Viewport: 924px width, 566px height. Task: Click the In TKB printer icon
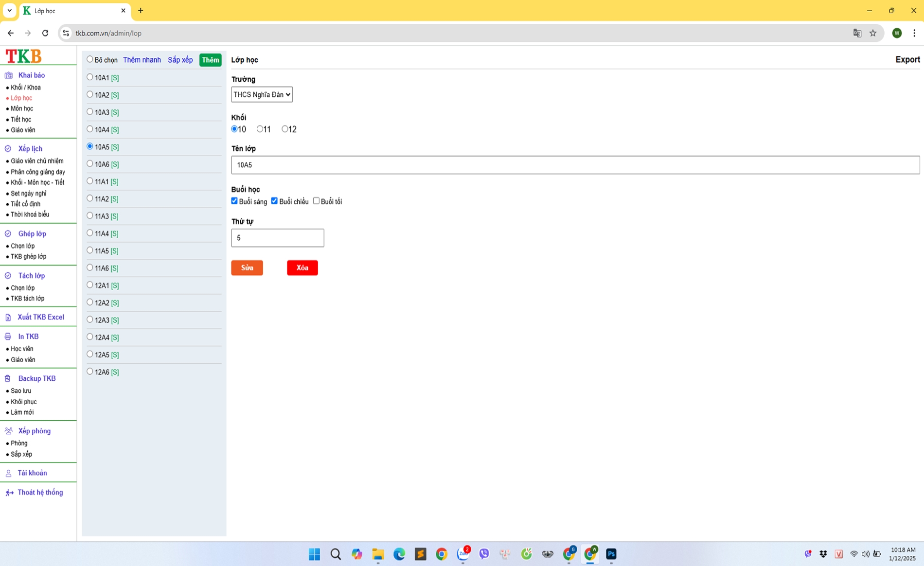pyautogui.click(x=8, y=336)
